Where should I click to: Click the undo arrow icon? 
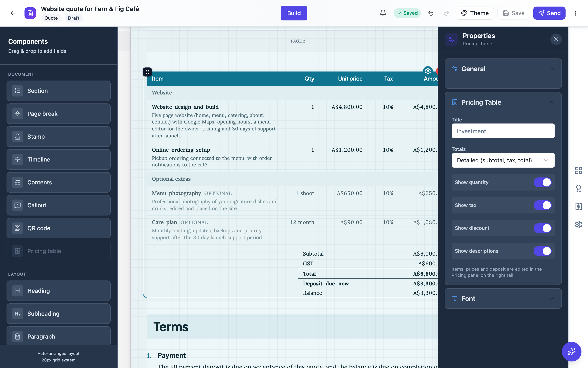point(431,13)
